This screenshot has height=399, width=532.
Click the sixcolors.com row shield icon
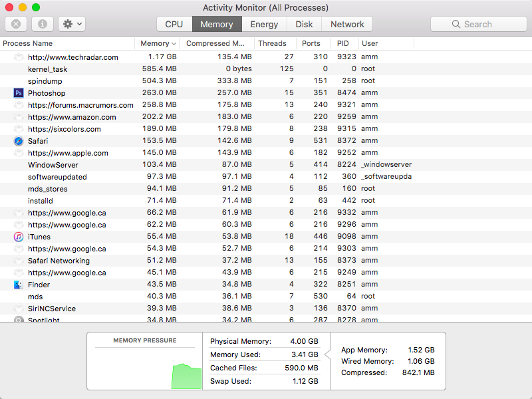pos(19,129)
